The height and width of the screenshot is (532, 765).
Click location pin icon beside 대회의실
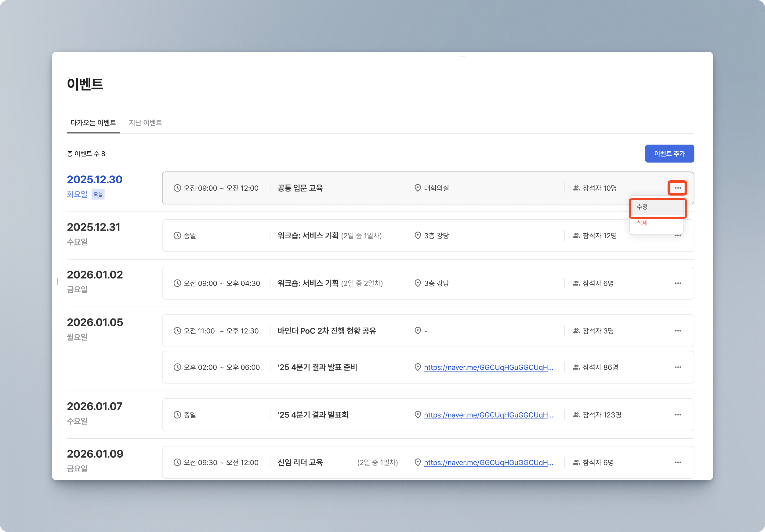pos(418,188)
